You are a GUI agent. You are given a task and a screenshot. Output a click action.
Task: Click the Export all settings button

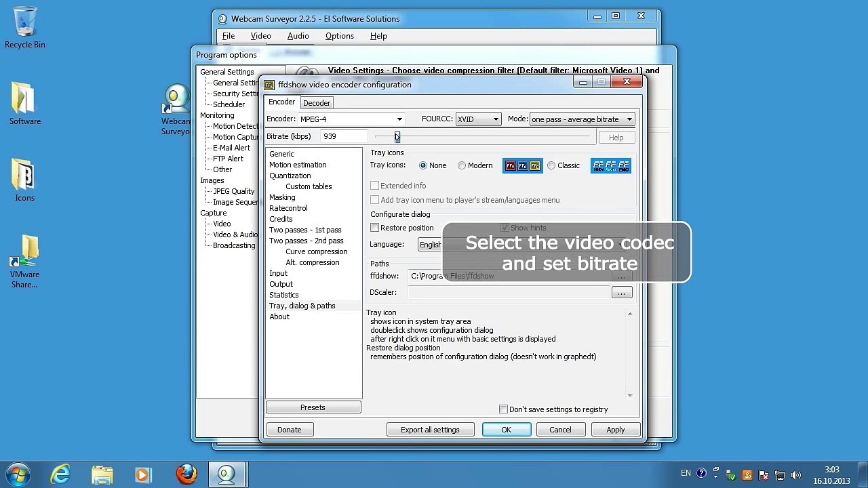click(430, 430)
